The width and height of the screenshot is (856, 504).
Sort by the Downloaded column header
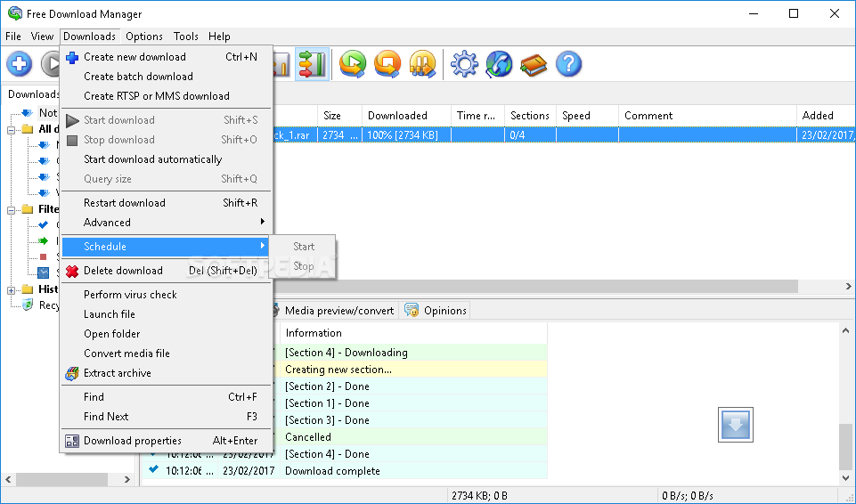pyautogui.click(x=406, y=116)
